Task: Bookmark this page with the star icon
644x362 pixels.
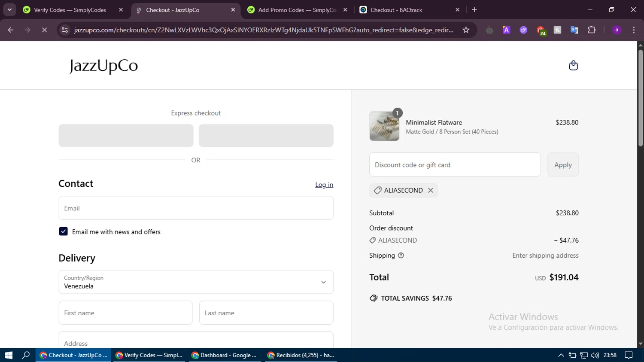Action: point(466,30)
